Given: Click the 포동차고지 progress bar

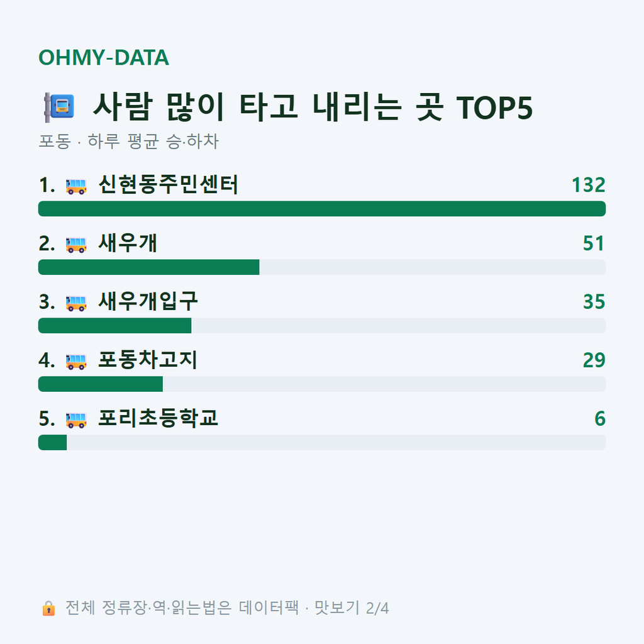Looking at the screenshot, I should click(x=322, y=384).
